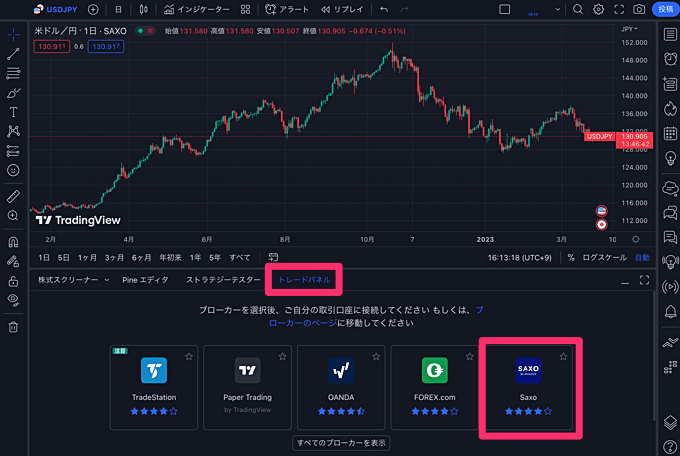Select the ruler measure tool
This screenshot has width=680, height=456.
coord(13,197)
